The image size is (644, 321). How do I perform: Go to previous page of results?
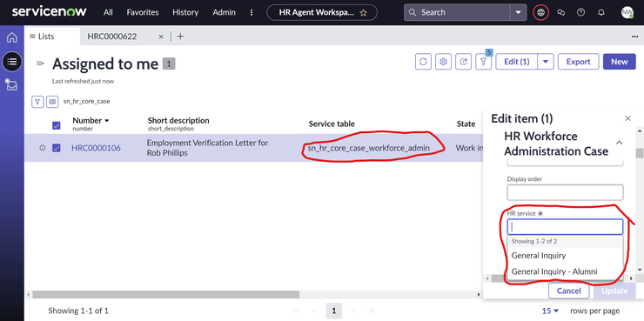coord(315,311)
